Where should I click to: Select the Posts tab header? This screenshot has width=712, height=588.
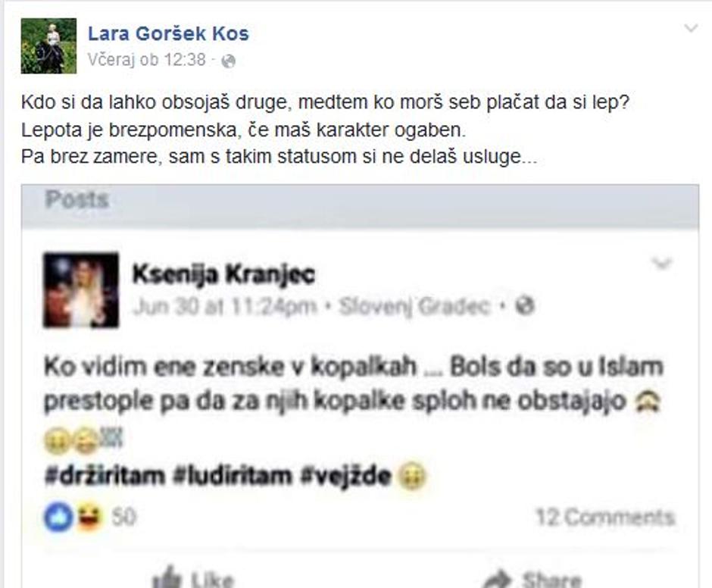[x=77, y=199]
